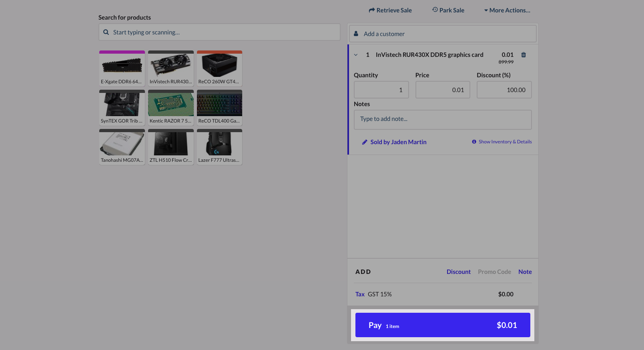Click the search magnifier icon

click(106, 32)
